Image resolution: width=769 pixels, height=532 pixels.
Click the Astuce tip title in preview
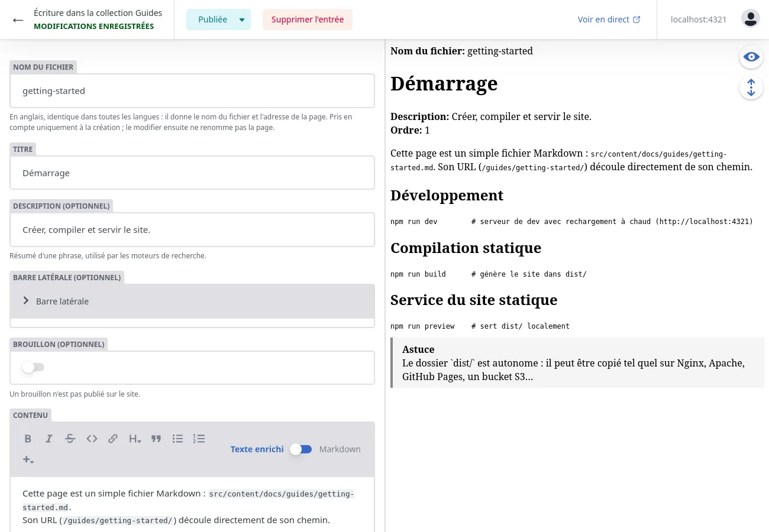coord(418,349)
